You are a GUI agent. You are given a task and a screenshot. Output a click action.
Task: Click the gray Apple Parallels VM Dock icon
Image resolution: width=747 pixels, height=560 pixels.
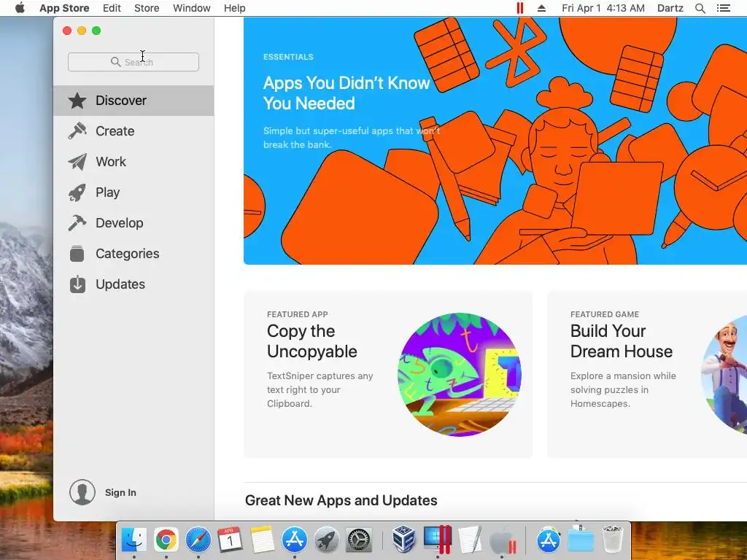tap(503, 540)
